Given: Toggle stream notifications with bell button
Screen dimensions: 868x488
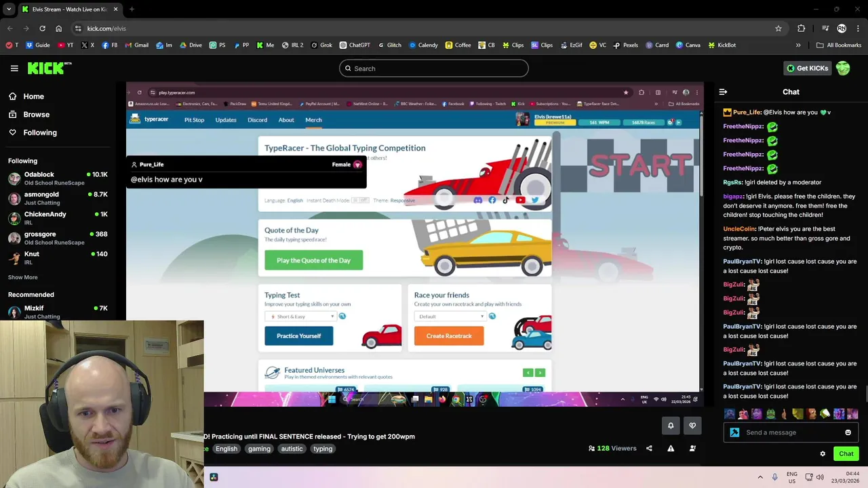Looking at the screenshot, I should click(x=671, y=426).
